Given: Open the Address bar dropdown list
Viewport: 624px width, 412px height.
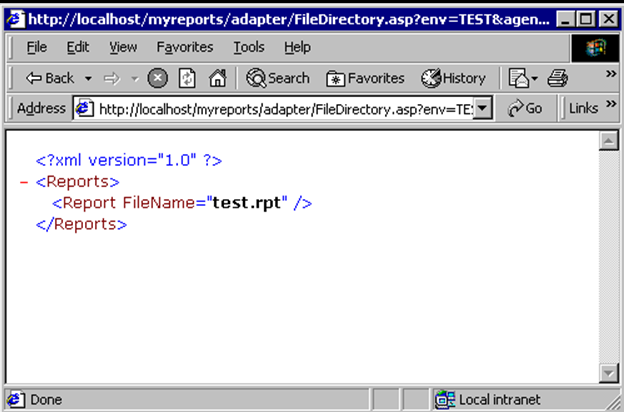Looking at the screenshot, I should click(484, 108).
